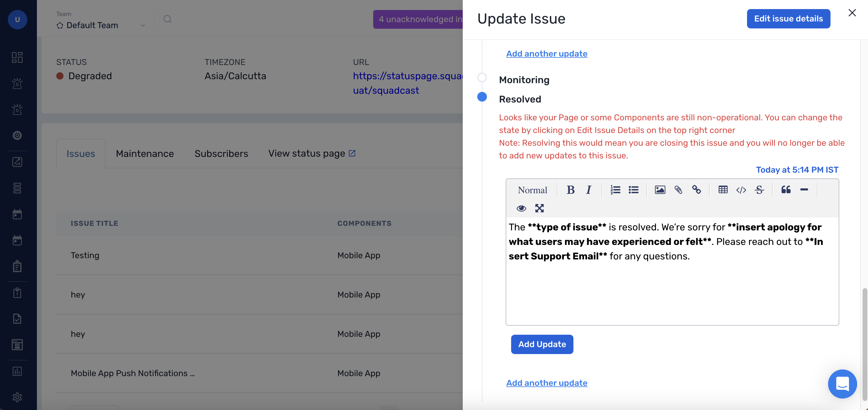Insert a blockquote in the editor
868x410 pixels.
coord(786,190)
